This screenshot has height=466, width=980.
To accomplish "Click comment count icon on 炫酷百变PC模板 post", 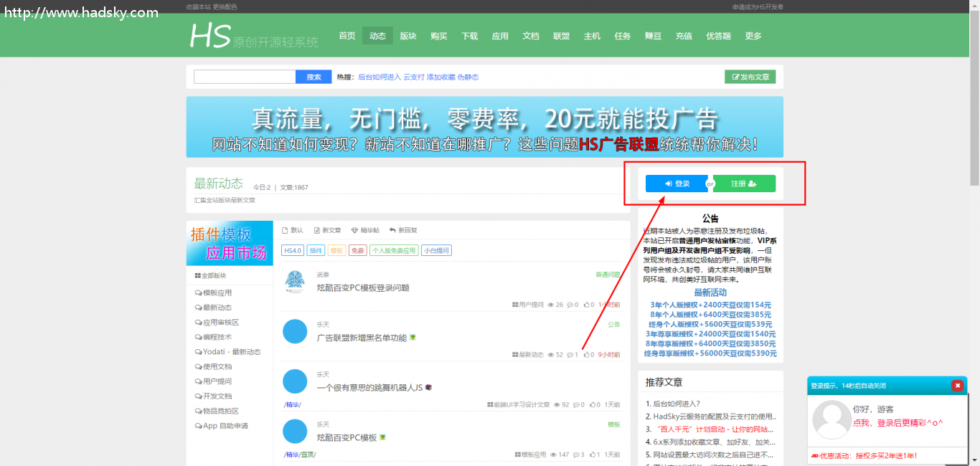I will point(575,455).
